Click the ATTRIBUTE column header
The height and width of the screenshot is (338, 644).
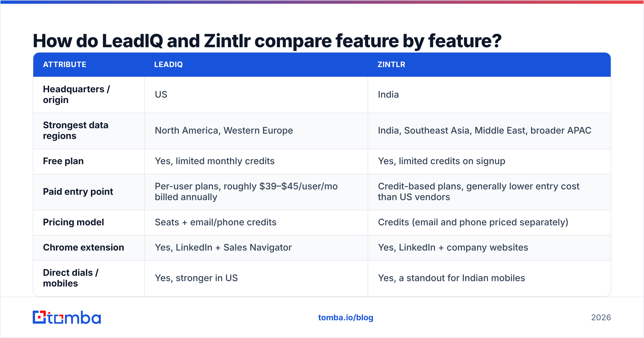65,65
